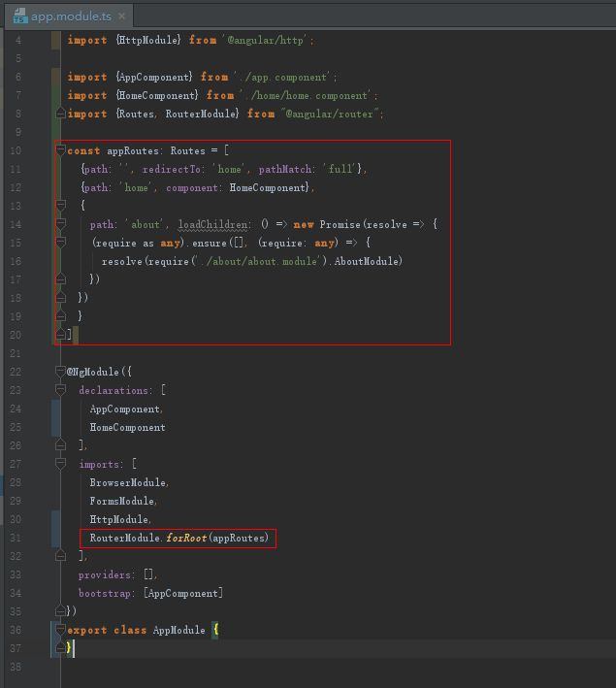
Task: Click 'AppComponent' in the line 6 import
Action: 154,77
